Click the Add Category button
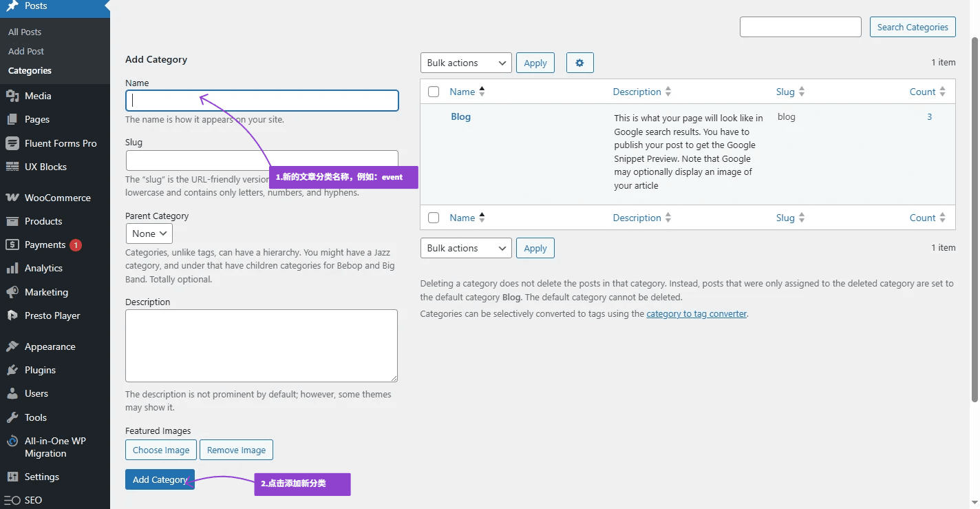 point(160,479)
